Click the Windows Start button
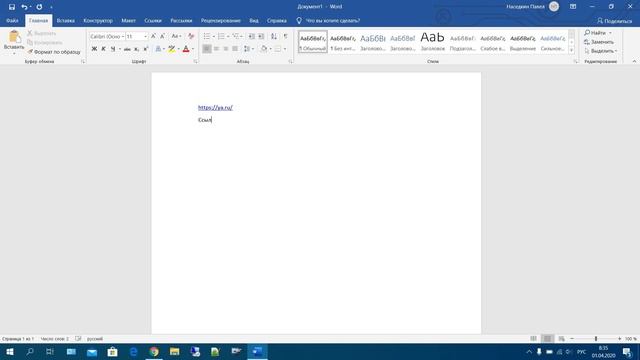Viewport: 640px width, 360px height. (10, 351)
